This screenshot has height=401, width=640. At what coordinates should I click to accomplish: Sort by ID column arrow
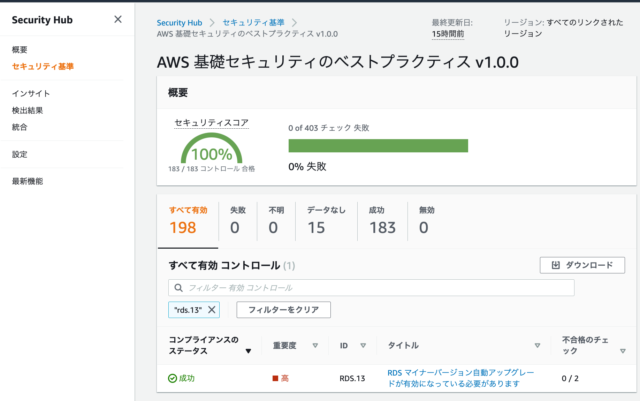(363, 345)
